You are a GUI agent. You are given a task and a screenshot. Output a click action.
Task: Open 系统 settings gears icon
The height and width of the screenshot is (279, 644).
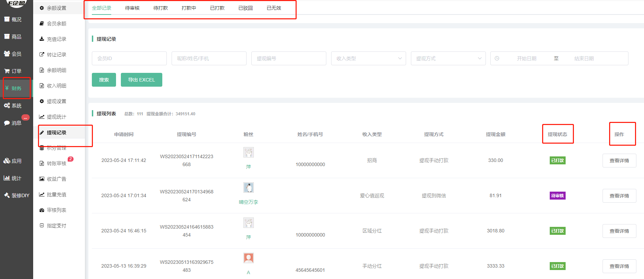pos(7,106)
